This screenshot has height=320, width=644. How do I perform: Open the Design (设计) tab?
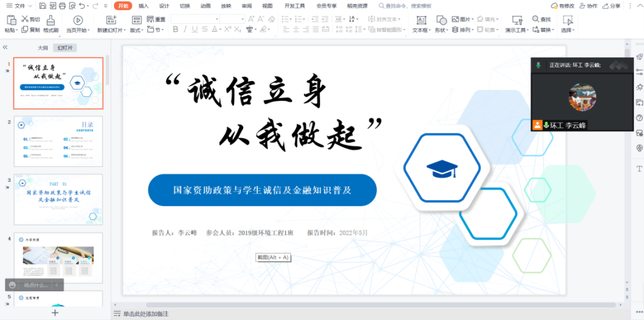click(165, 6)
